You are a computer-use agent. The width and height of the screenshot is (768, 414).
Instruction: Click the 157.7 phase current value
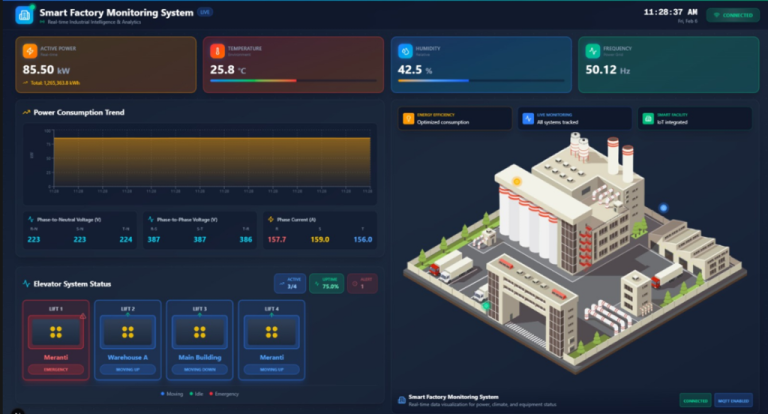point(277,240)
